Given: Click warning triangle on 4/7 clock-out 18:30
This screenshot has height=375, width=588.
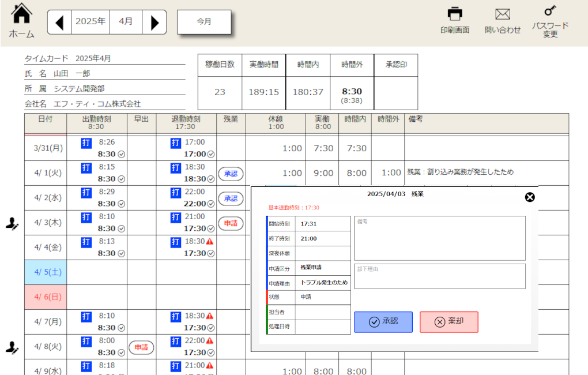Looking at the screenshot, I should click(210, 316).
